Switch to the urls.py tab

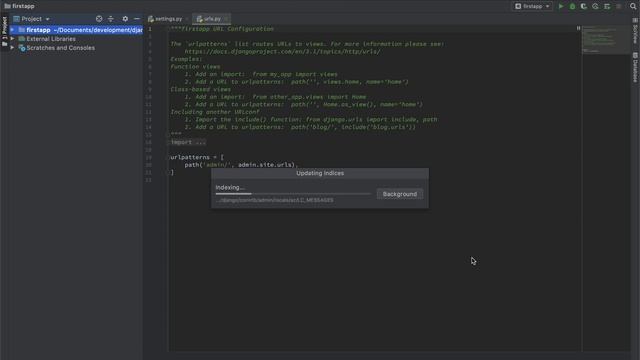click(x=211, y=19)
